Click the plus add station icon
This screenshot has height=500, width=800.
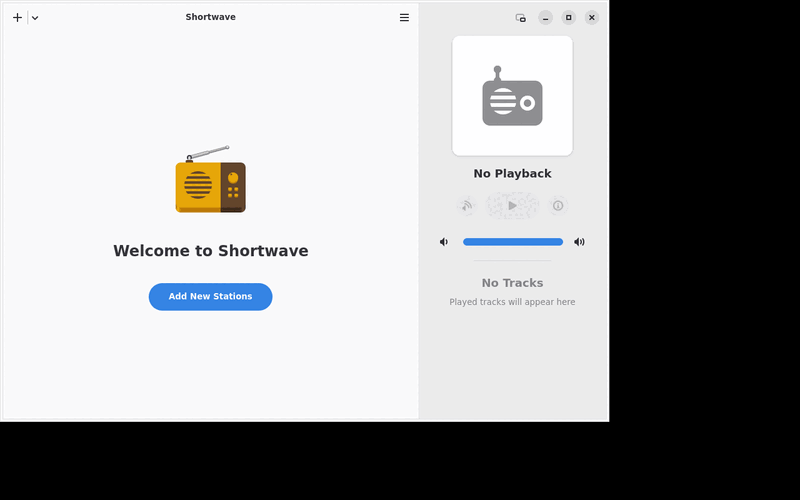[x=17, y=18]
